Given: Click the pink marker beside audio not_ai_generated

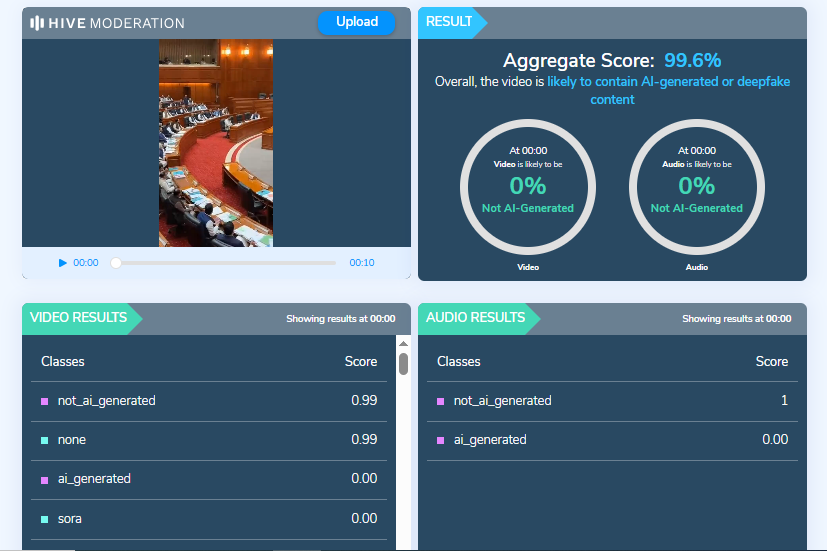Looking at the screenshot, I should pyautogui.click(x=441, y=401).
